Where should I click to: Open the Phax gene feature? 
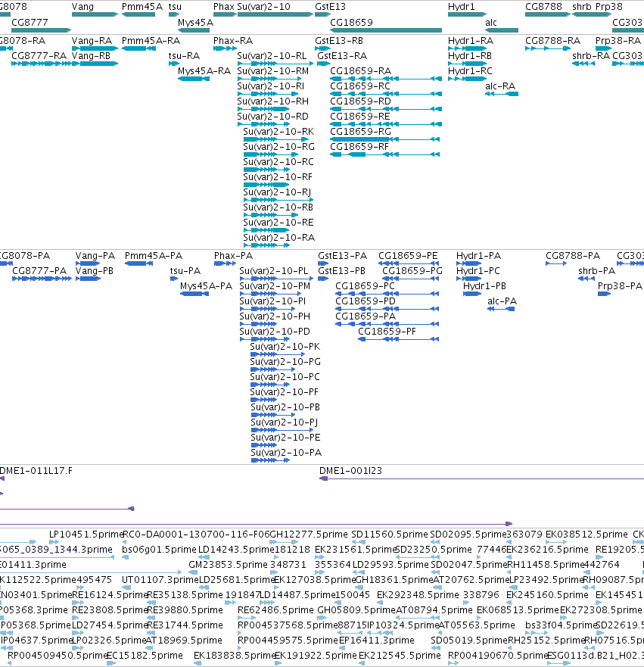pyautogui.click(x=225, y=14)
